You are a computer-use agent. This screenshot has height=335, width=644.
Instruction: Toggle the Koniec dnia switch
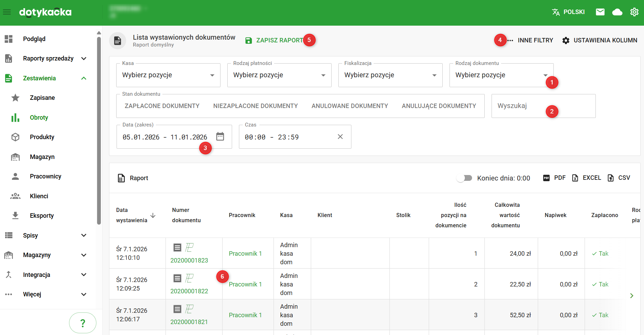point(464,178)
